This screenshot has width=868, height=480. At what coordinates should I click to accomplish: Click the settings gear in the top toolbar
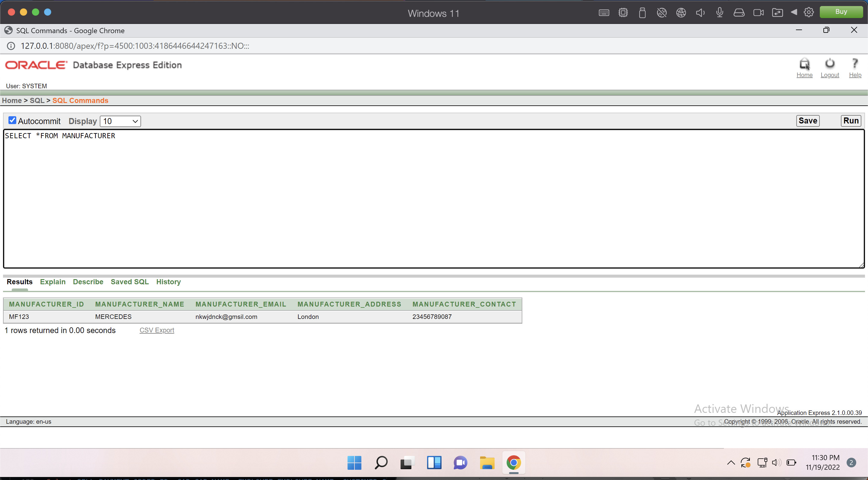click(809, 12)
